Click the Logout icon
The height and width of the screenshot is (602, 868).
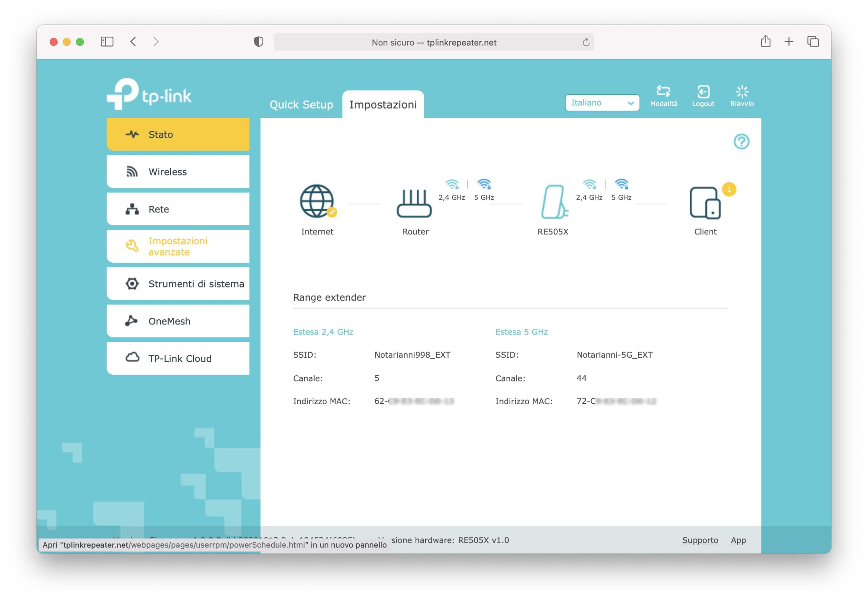tap(703, 95)
